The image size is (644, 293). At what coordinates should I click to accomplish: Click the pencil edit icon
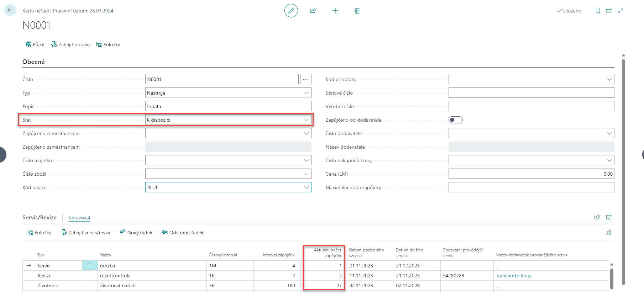point(291,11)
